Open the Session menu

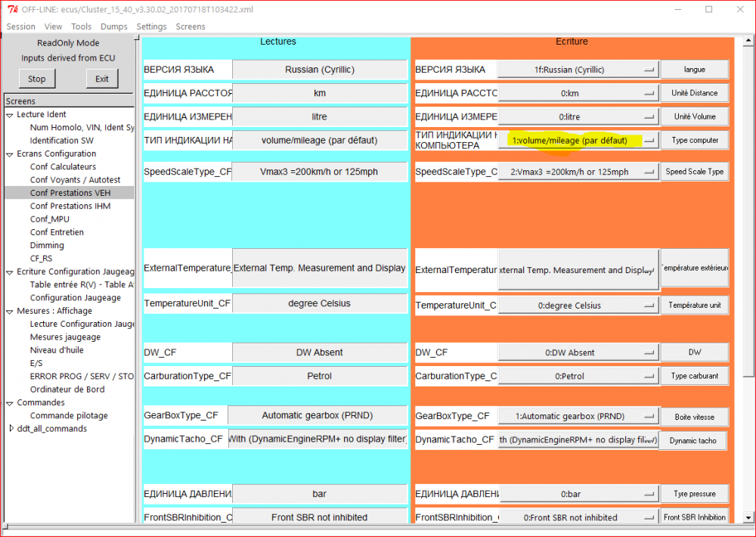point(20,26)
